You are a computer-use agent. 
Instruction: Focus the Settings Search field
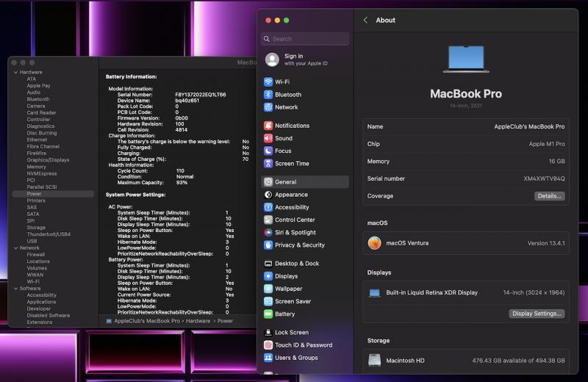coord(305,39)
